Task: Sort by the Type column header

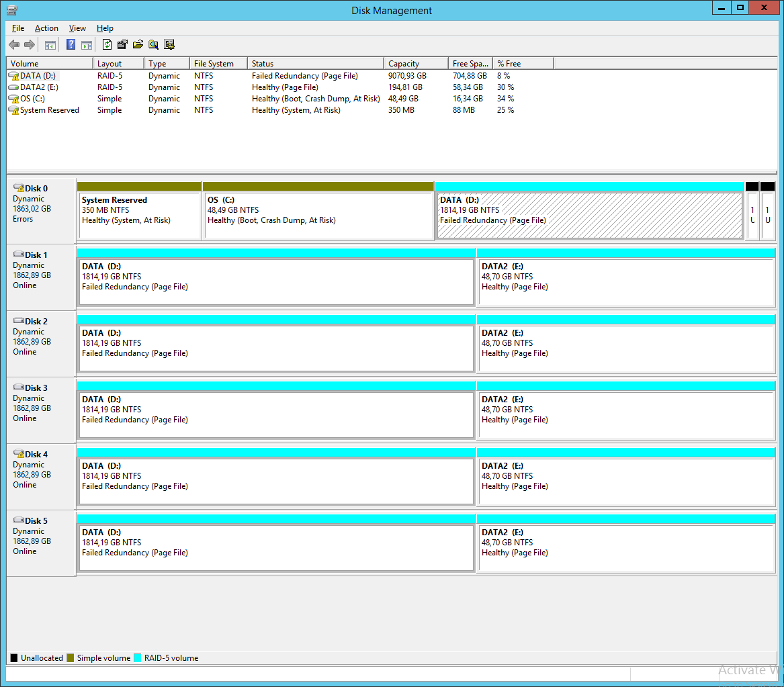Action: pyautogui.click(x=167, y=63)
